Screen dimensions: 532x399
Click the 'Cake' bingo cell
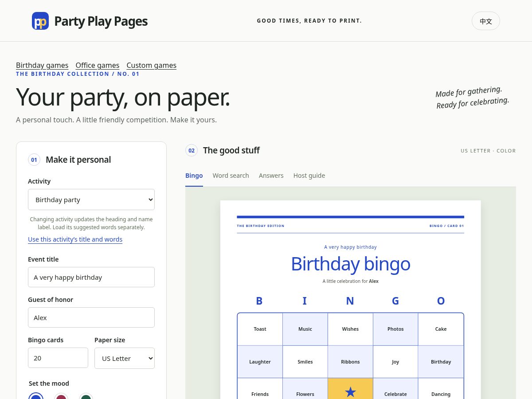[441, 329]
